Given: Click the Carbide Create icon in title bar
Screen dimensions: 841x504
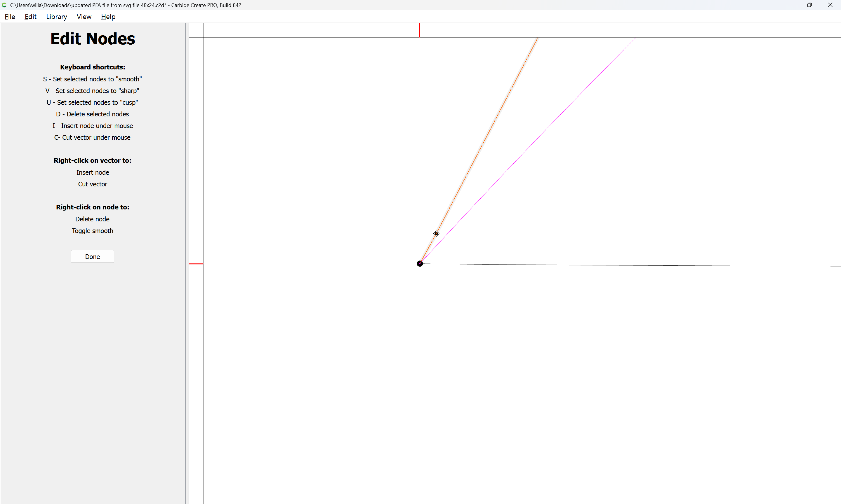Looking at the screenshot, I should coord(4,5).
